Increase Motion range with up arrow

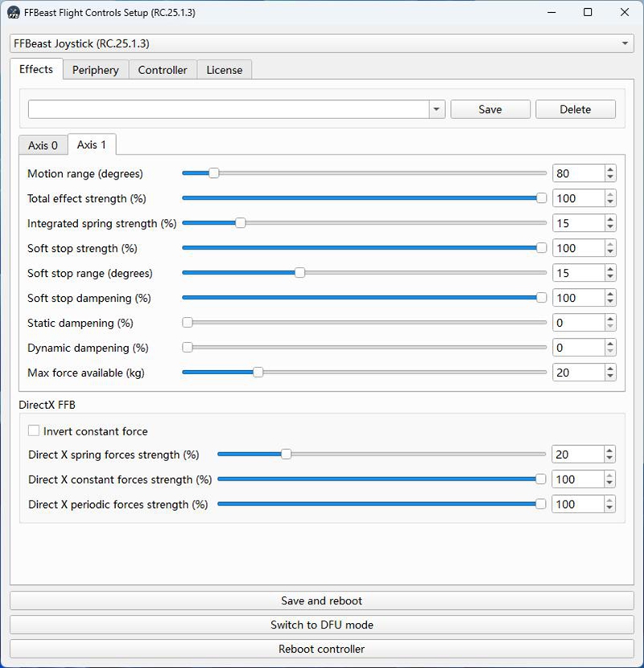(x=610, y=169)
